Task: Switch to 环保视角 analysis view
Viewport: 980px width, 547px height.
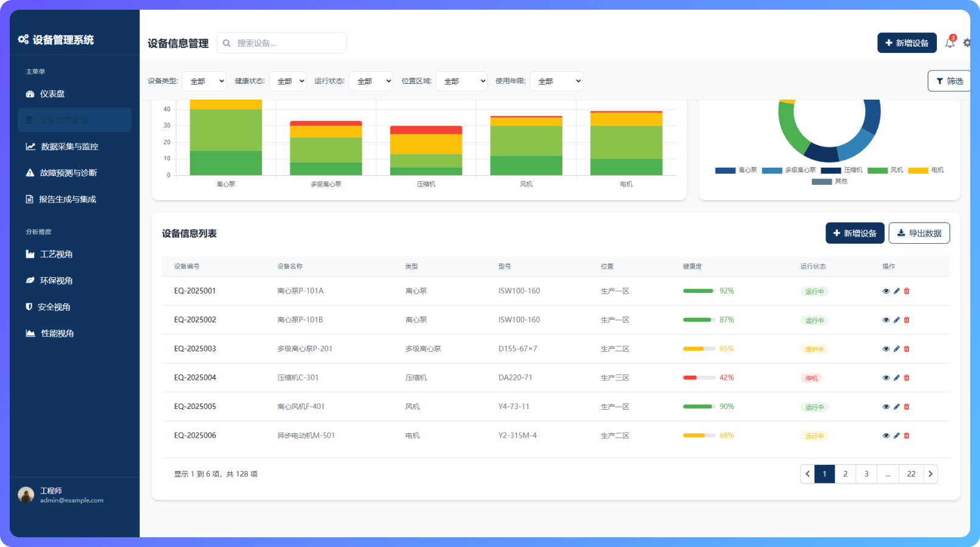Action: coord(74,280)
